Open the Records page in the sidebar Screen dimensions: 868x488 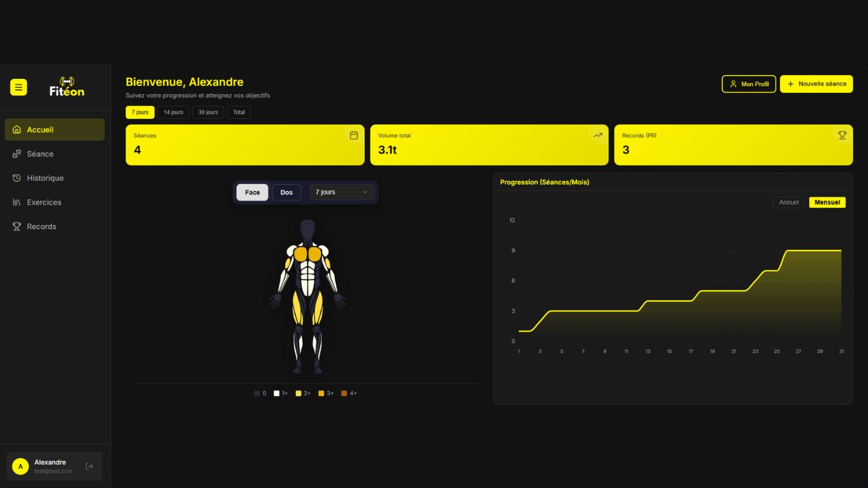(55, 227)
